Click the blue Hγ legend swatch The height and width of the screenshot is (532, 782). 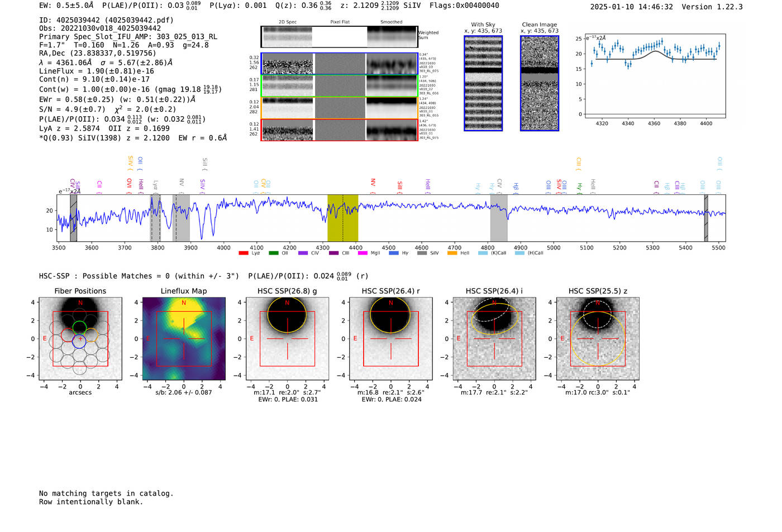tap(394, 253)
